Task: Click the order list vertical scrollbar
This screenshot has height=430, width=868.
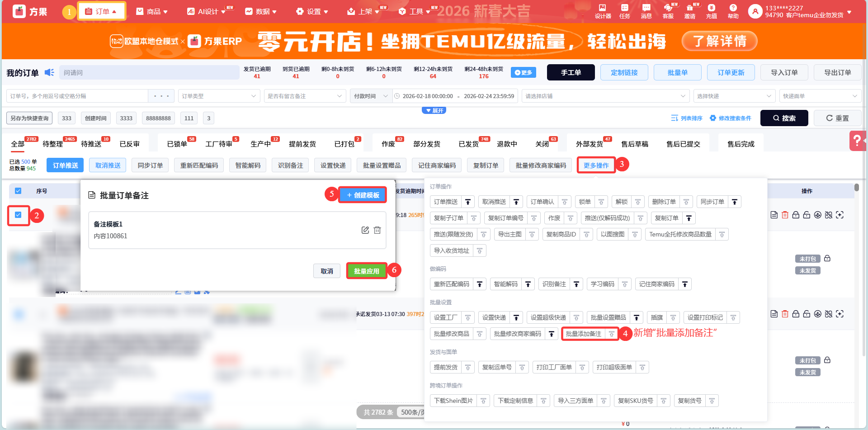Action: 857,187
